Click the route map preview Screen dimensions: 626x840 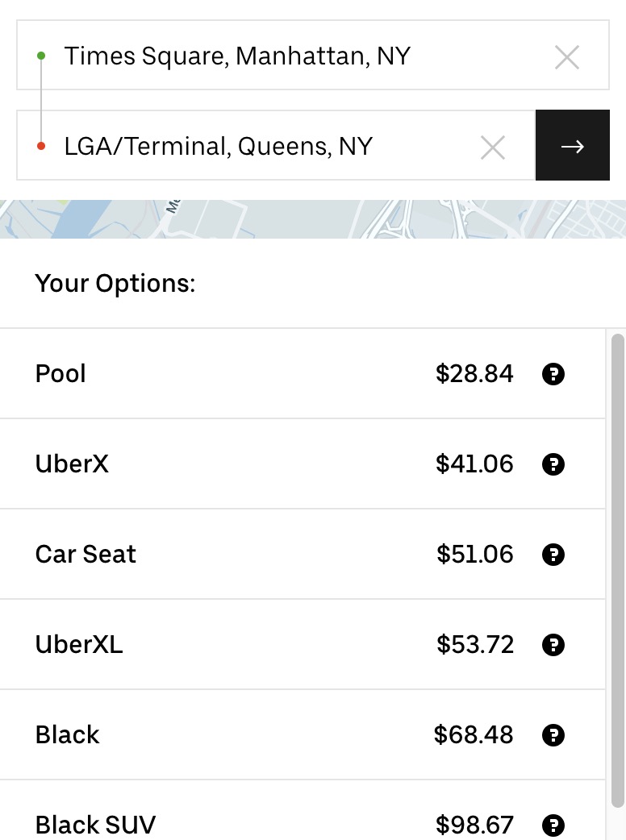[313, 219]
